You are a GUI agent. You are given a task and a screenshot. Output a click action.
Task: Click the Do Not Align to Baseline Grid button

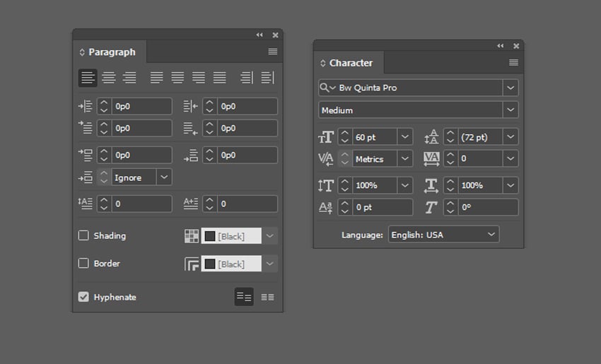point(244,298)
